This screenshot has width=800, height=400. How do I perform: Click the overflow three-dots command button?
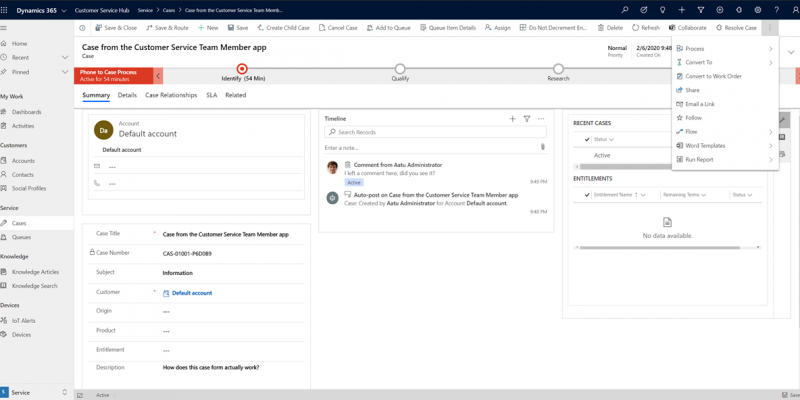770,28
